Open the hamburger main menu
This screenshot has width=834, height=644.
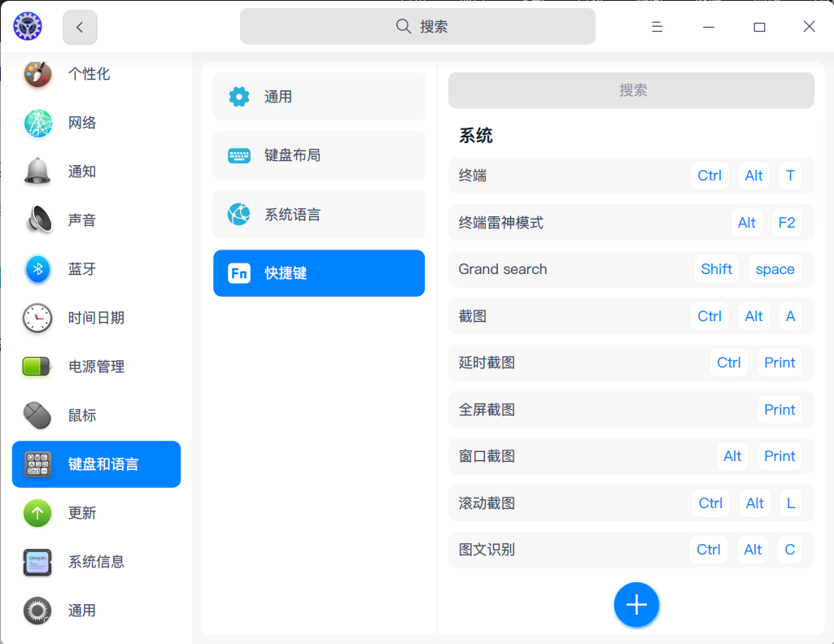(x=657, y=27)
